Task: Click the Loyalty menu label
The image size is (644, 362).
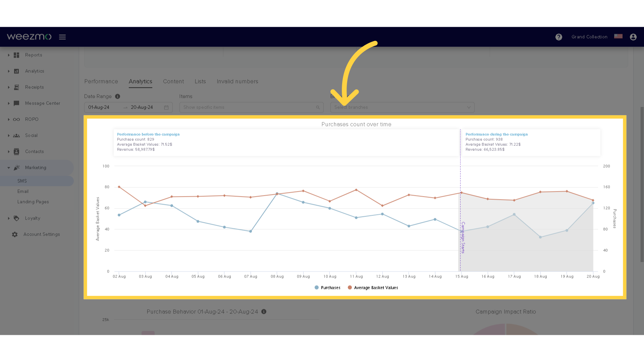Action: tap(33, 218)
